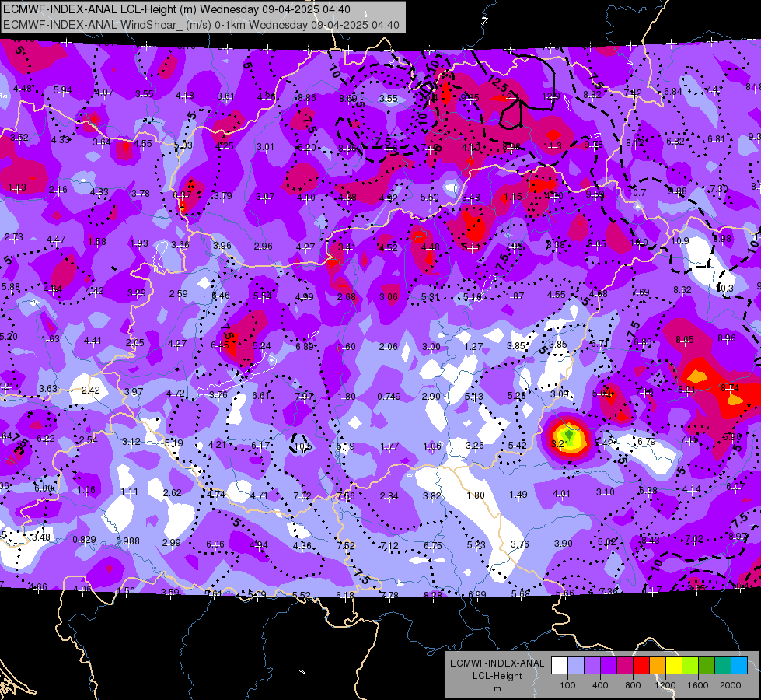Click the map value "10.9"
Image resolution: width=761 pixels, height=700 pixels.
(x=680, y=241)
